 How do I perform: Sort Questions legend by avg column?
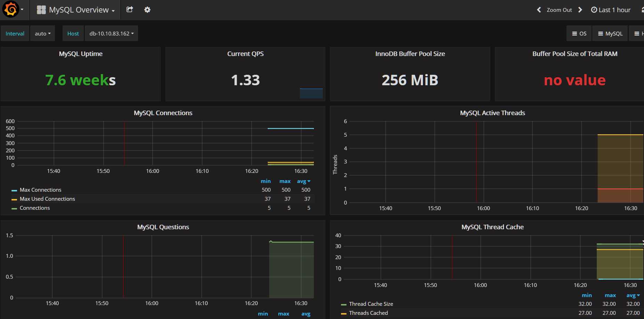pyautogui.click(x=306, y=313)
